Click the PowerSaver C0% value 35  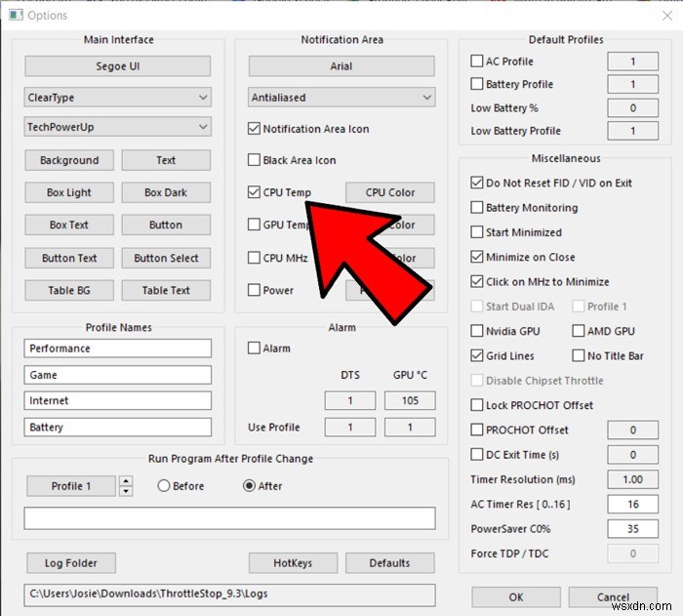point(632,529)
